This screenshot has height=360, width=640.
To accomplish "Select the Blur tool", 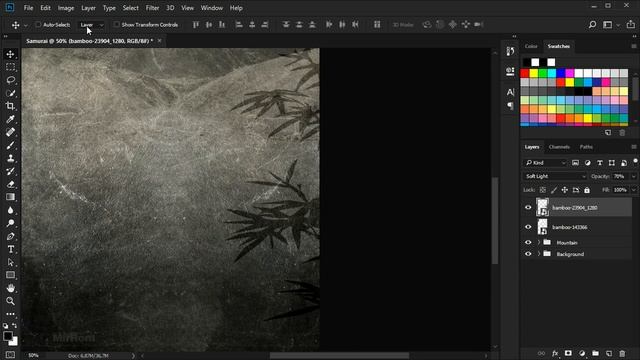I will click(x=11, y=210).
